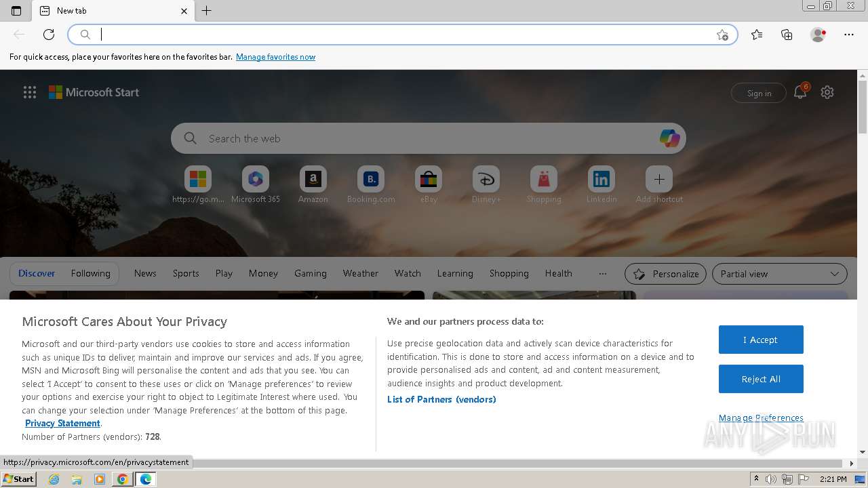Open the Weather category

361,273
